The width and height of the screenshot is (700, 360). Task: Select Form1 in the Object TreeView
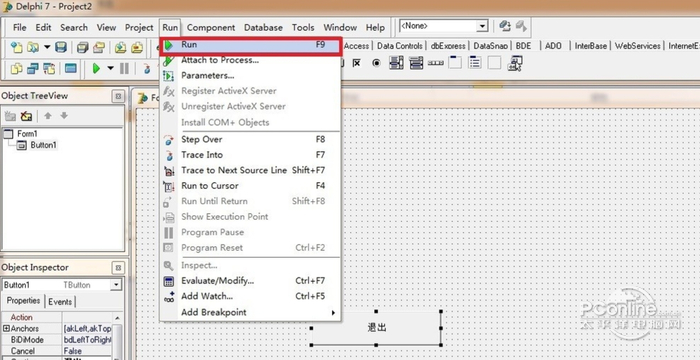27,134
